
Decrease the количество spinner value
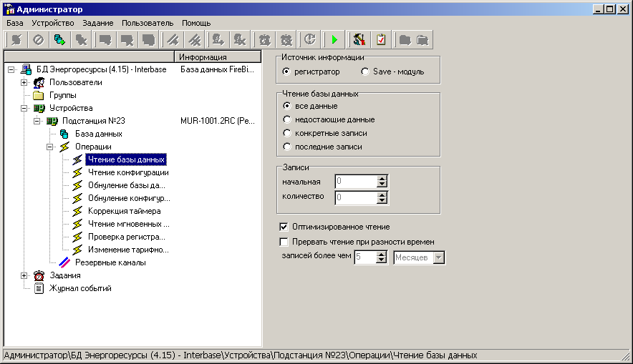click(382, 201)
